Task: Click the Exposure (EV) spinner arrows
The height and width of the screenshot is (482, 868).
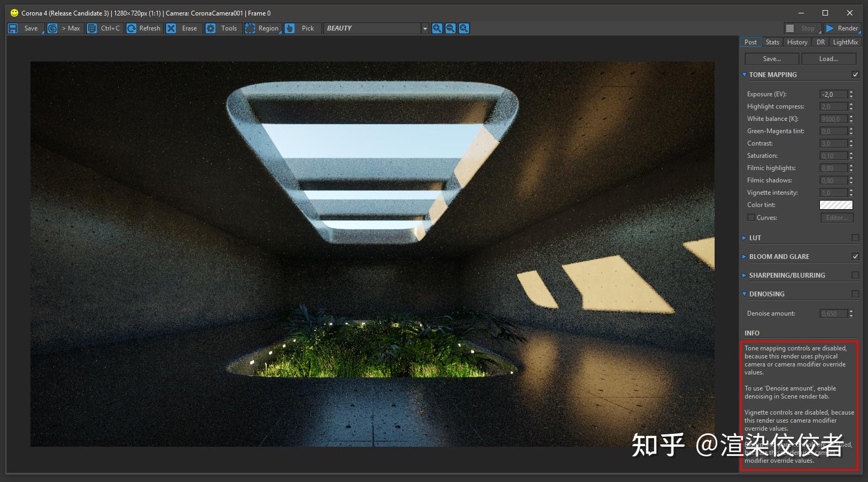Action: tap(851, 94)
